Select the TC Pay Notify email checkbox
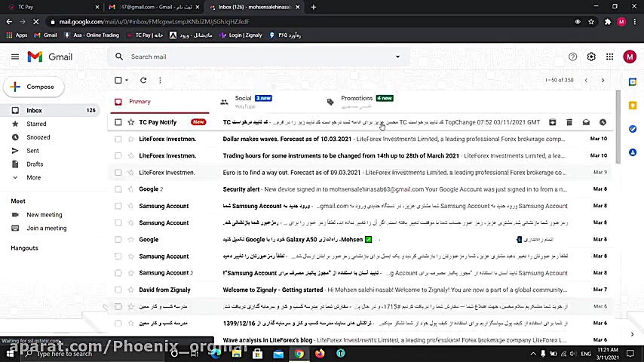644x362 pixels. [x=118, y=122]
